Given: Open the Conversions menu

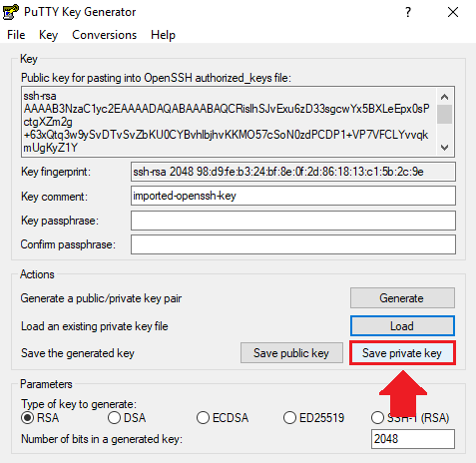Looking at the screenshot, I should click(x=104, y=35).
